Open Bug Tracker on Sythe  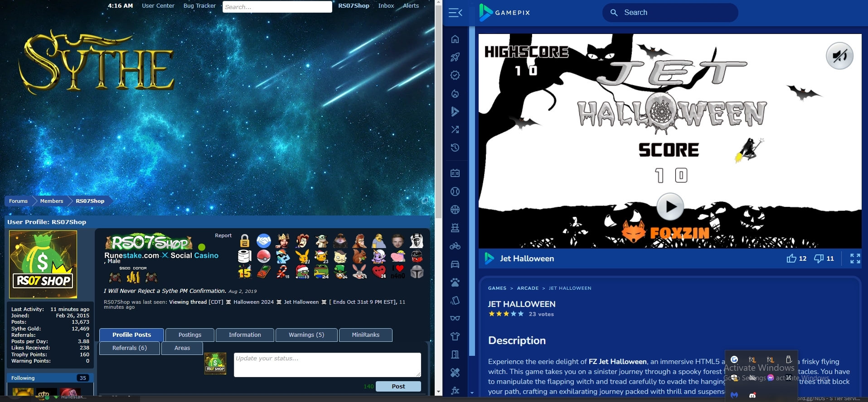pyautogui.click(x=199, y=6)
